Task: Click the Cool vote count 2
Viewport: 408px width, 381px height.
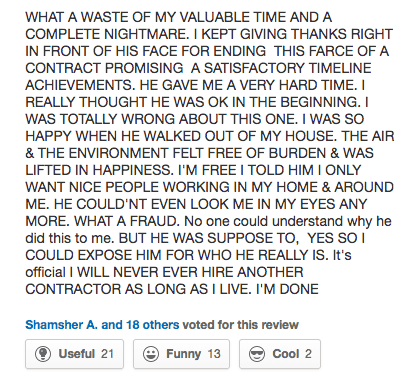Action: tap(308, 354)
